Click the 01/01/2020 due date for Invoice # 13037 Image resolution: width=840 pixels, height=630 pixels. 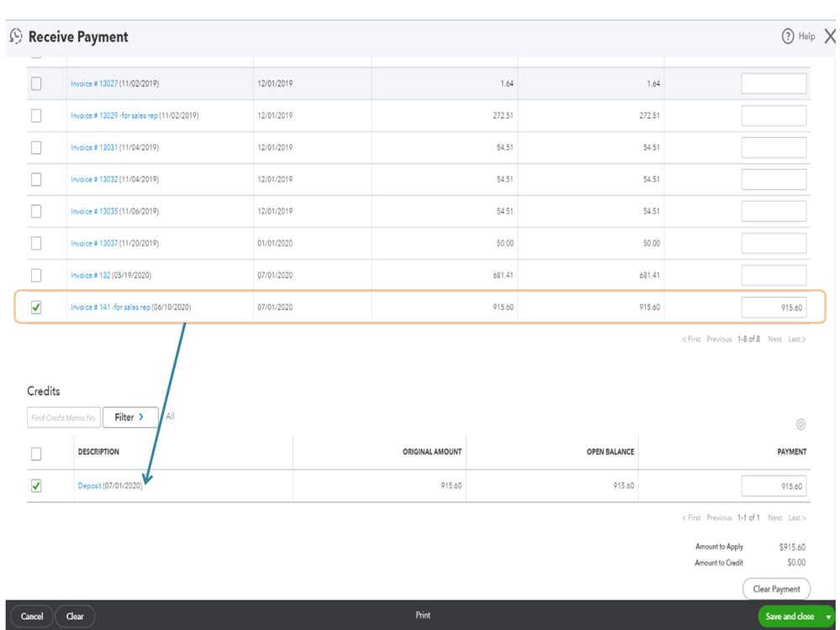pyautogui.click(x=275, y=243)
